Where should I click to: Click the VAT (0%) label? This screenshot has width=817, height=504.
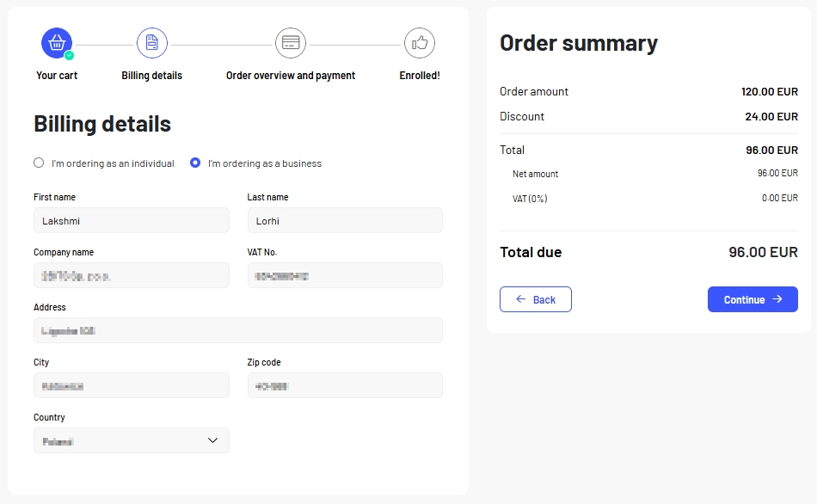pos(530,199)
